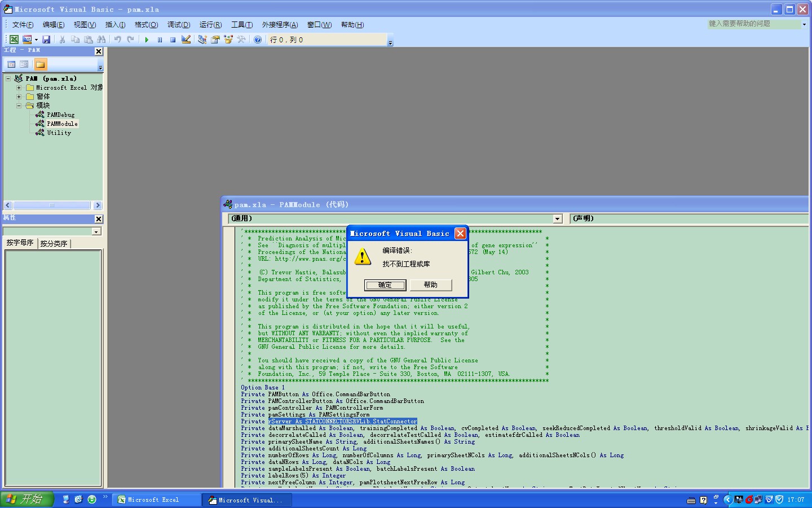The image size is (812, 508).
Task: Run the macro with the green play icon
Action: (x=147, y=40)
